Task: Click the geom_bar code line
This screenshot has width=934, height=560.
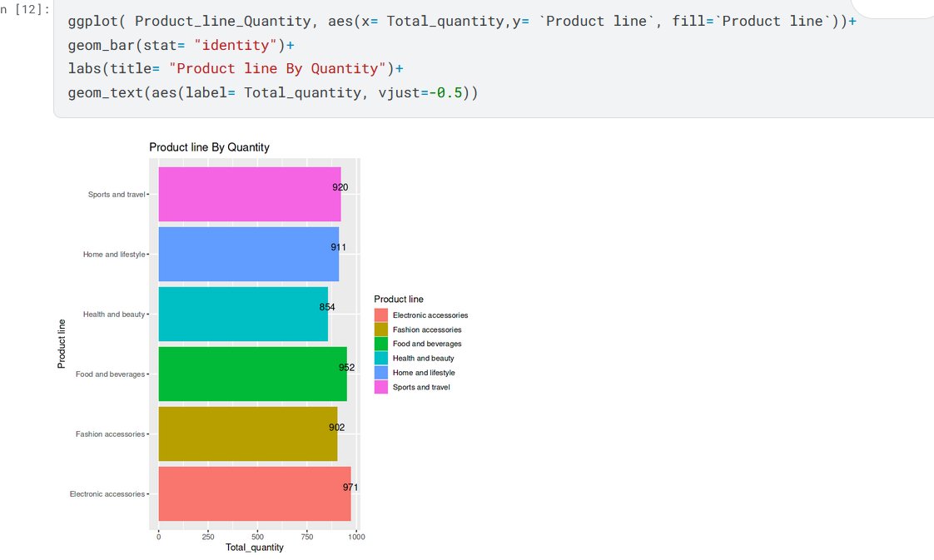Action: coord(181,45)
